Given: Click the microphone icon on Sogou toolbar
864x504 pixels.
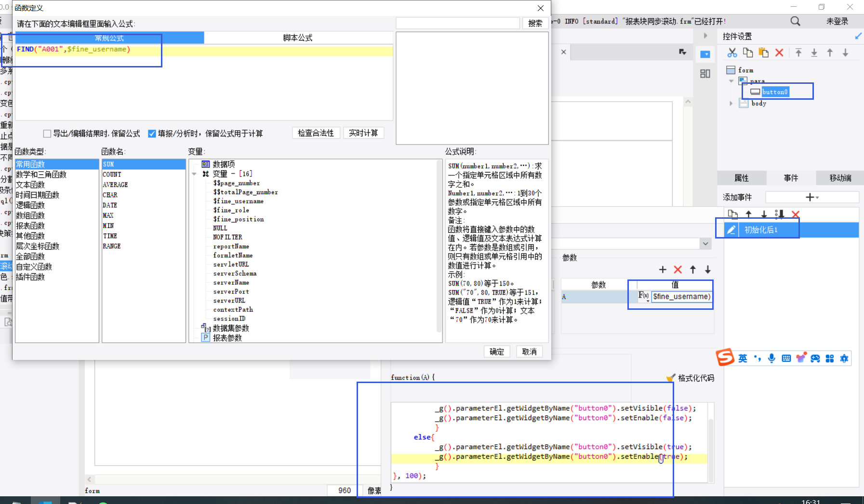Looking at the screenshot, I should point(771,358).
